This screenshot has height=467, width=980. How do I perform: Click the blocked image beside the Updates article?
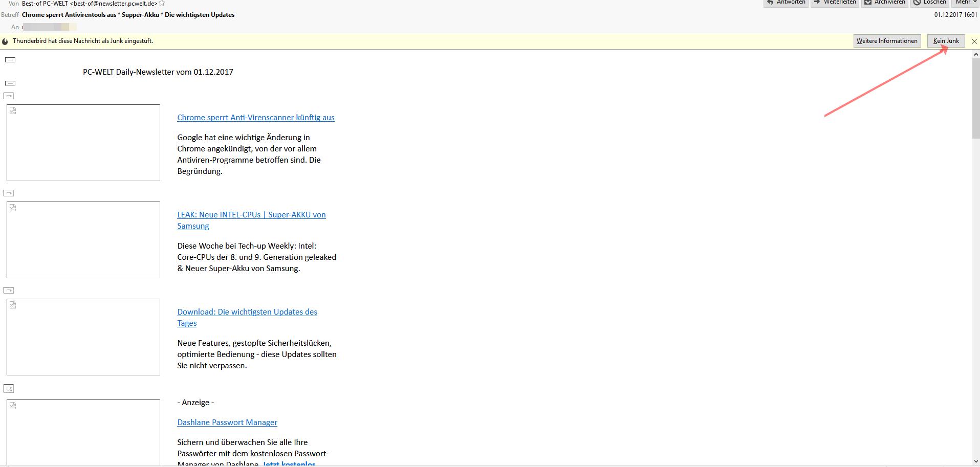pos(83,337)
